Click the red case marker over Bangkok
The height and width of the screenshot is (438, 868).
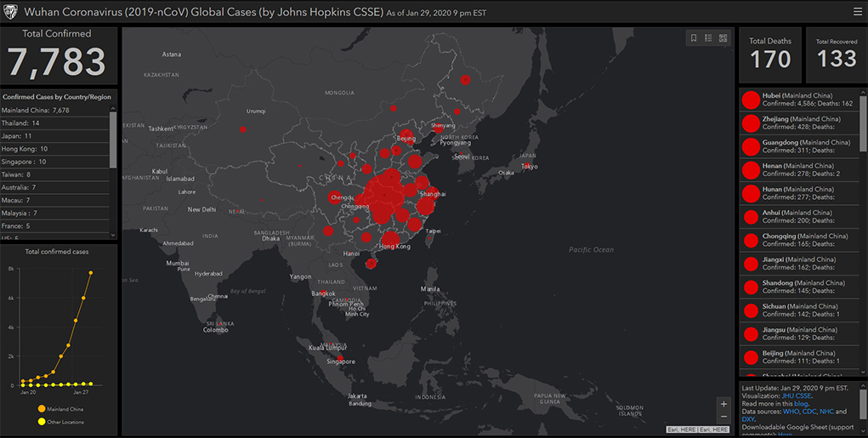323,293
